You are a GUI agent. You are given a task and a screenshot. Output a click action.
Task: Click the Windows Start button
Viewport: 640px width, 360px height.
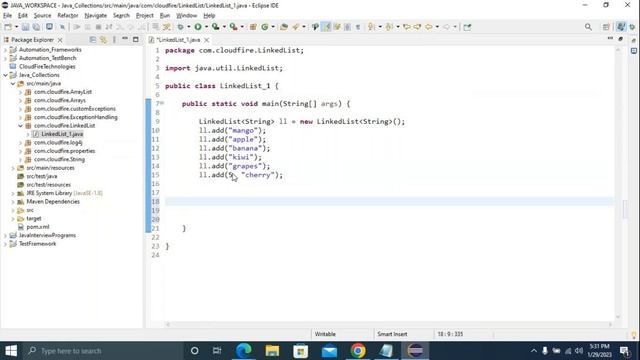(x=11, y=351)
